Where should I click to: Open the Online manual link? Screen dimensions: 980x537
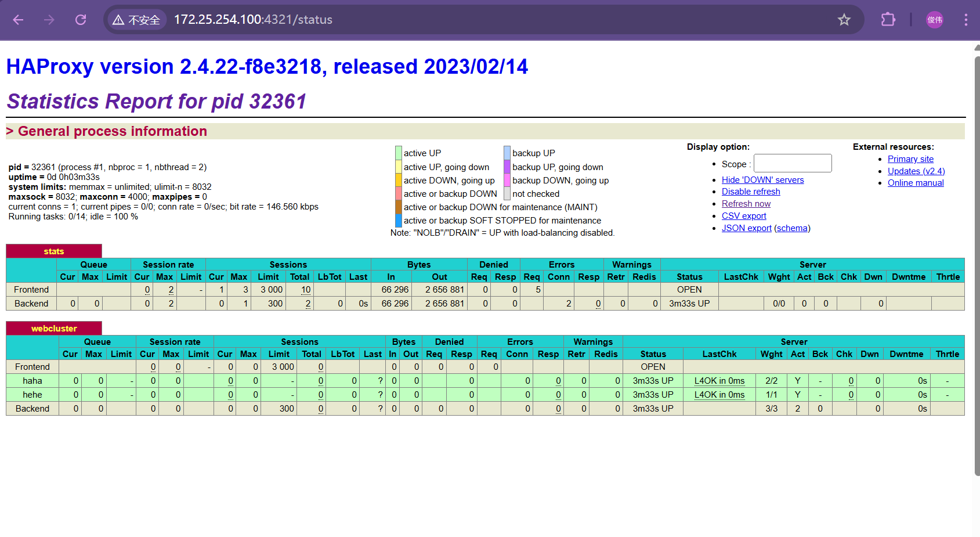[916, 183]
